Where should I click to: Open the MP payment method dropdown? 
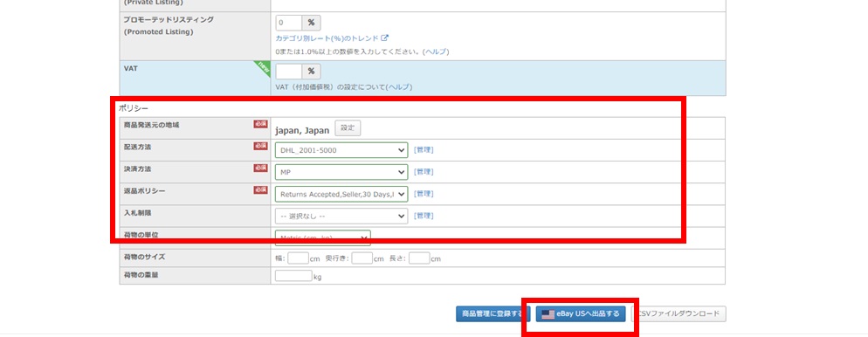click(341, 172)
